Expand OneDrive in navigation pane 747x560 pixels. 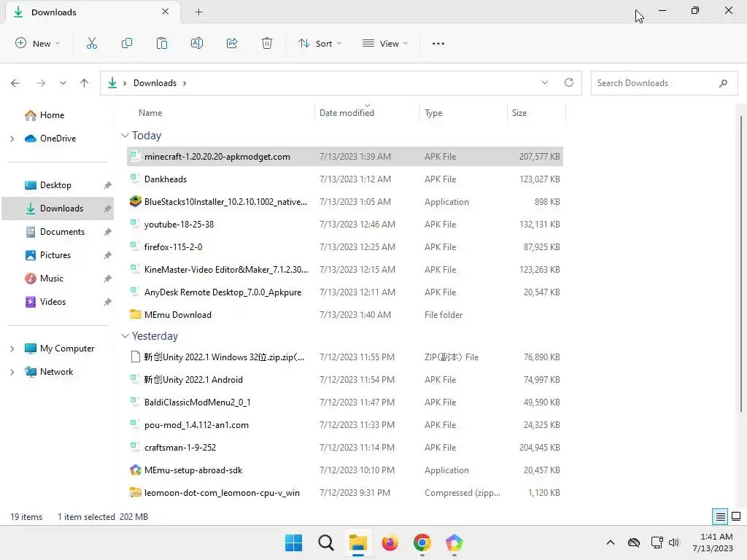pos(12,139)
